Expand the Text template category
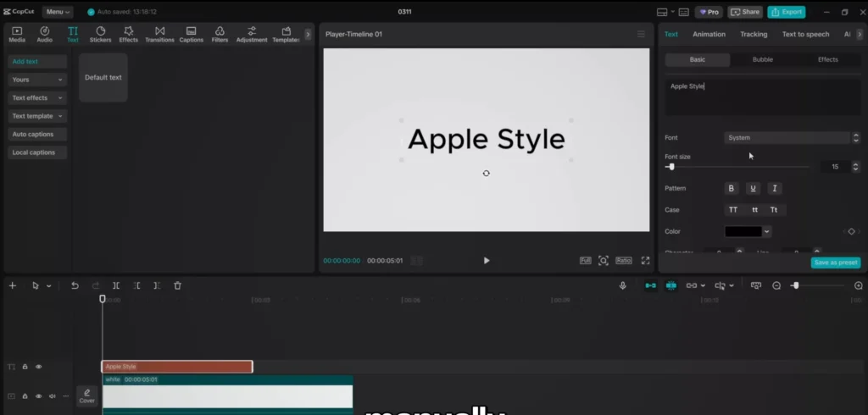The image size is (868, 415). coord(37,116)
